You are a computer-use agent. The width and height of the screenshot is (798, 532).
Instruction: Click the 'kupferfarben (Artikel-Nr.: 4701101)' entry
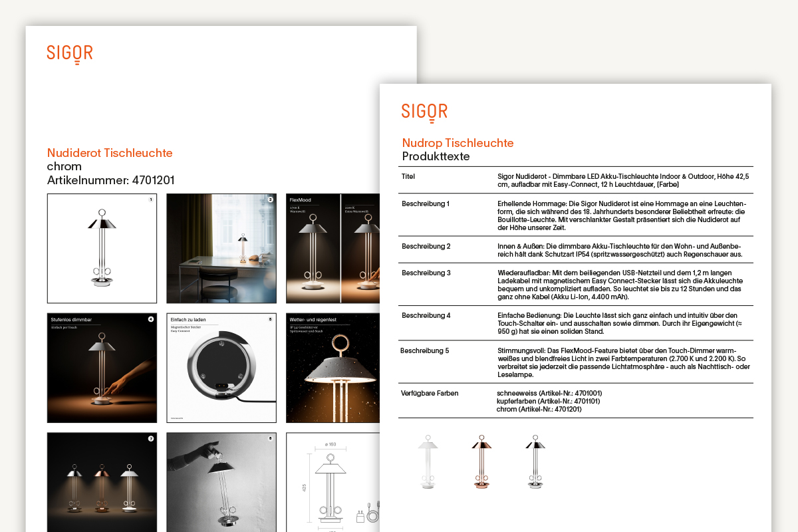[x=549, y=401]
